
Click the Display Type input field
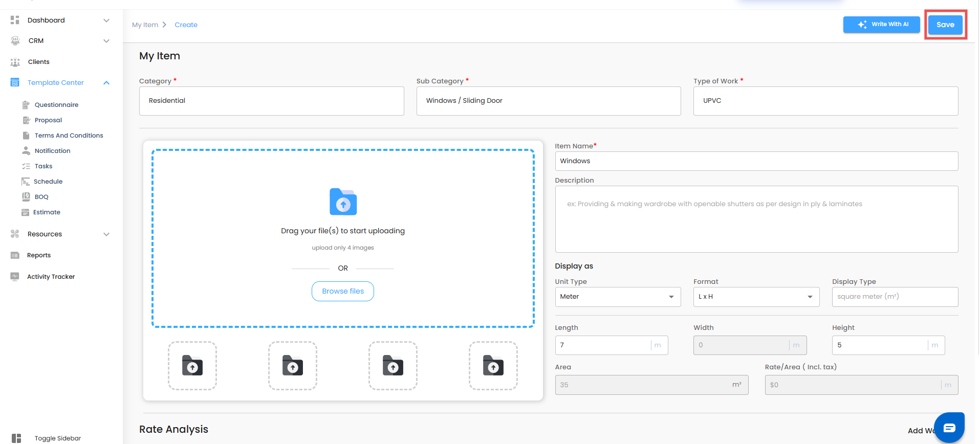[895, 297]
